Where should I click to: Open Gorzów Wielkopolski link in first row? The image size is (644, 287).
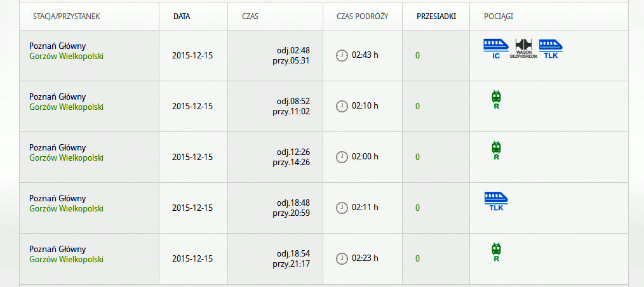(x=66, y=56)
